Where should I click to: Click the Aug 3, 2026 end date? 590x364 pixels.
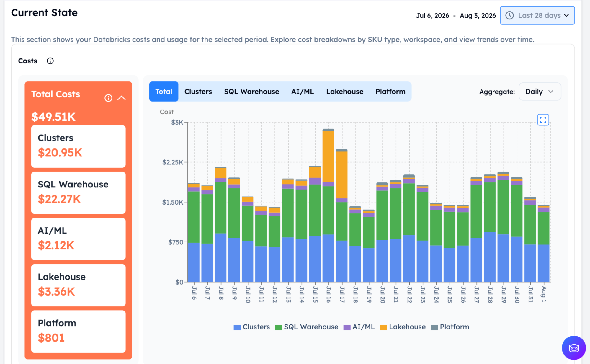478,16
